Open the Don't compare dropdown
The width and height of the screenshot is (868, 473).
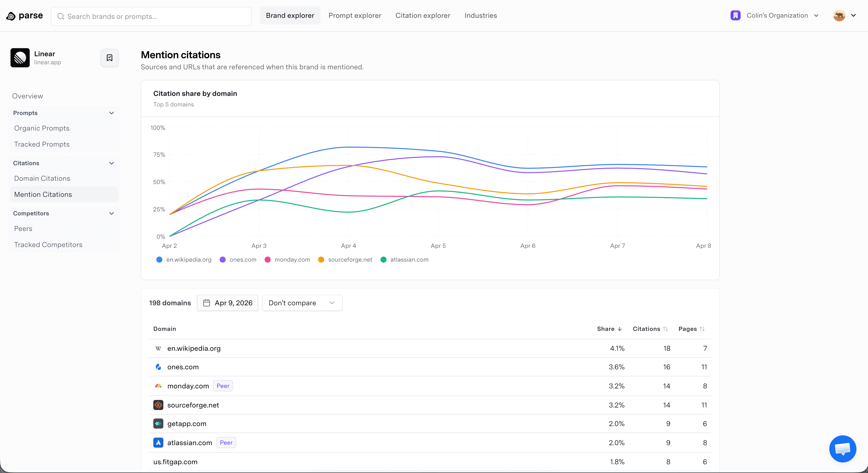[x=302, y=303]
